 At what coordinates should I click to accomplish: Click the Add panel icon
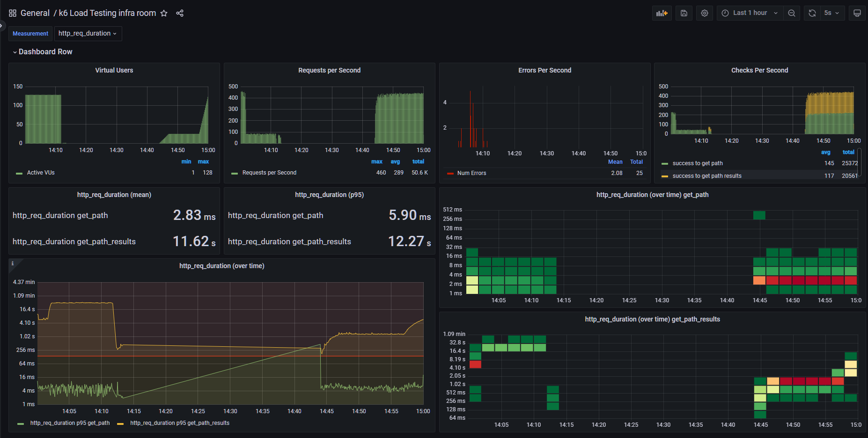pos(662,13)
